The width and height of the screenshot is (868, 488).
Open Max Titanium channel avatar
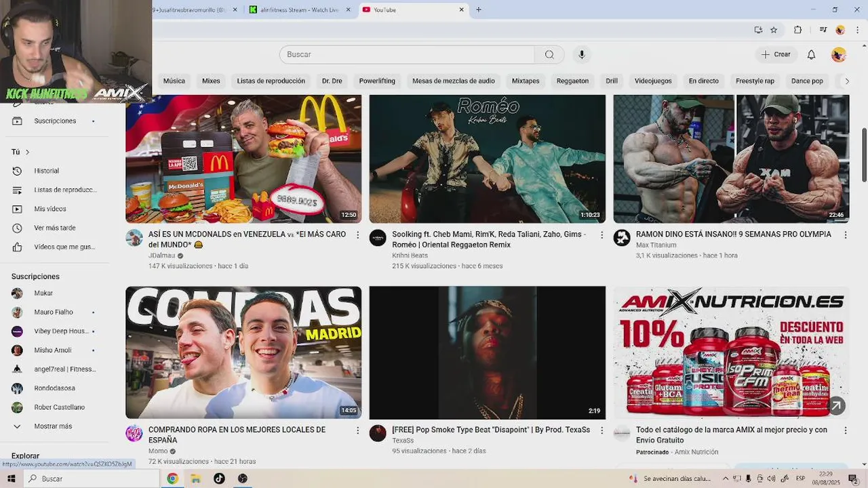(622, 238)
